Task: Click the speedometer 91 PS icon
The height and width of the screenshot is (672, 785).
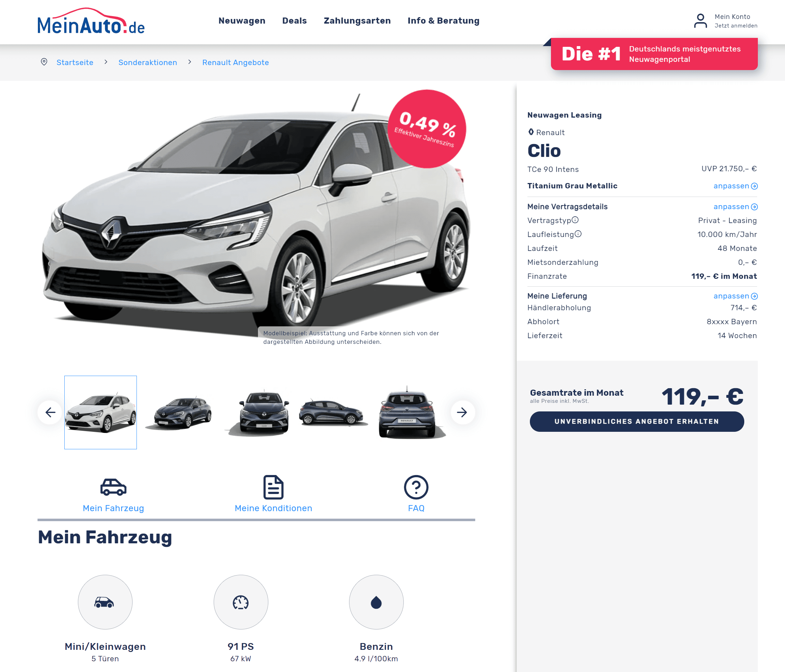Action: [x=240, y=602]
